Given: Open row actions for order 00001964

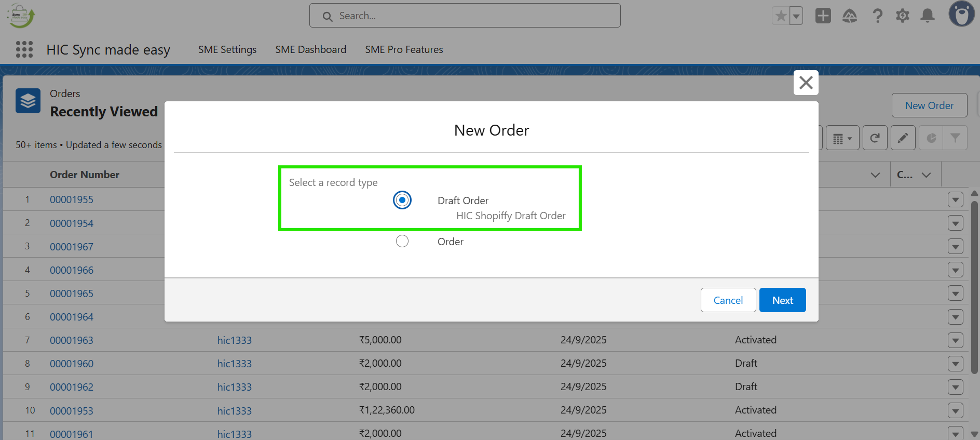Looking at the screenshot, I should (956, 317).
